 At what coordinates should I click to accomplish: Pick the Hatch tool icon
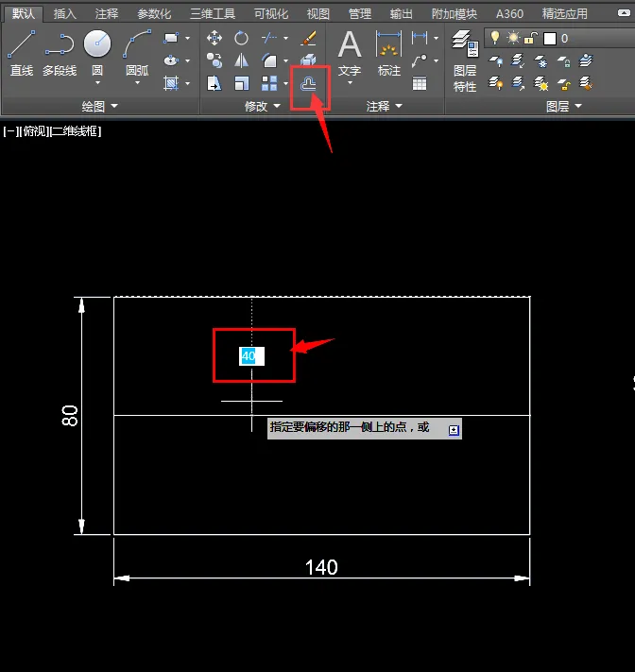(x=171, y=83)
